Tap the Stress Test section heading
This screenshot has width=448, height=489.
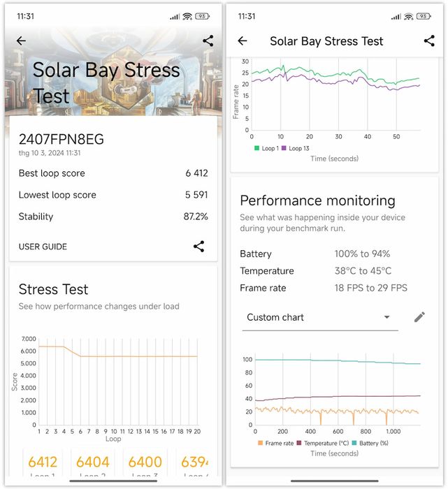[x=53, y=289]
